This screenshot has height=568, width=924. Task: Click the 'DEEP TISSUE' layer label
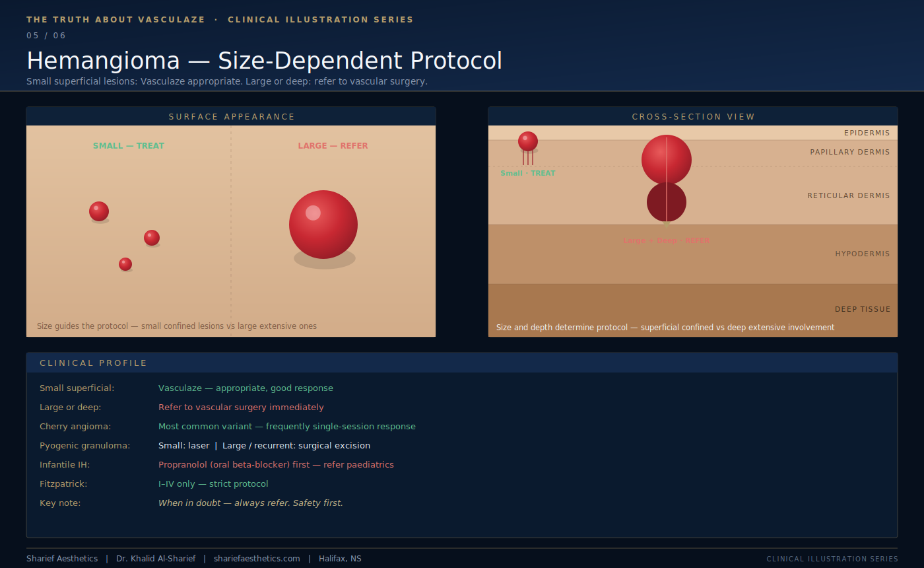tap(863, 309)
